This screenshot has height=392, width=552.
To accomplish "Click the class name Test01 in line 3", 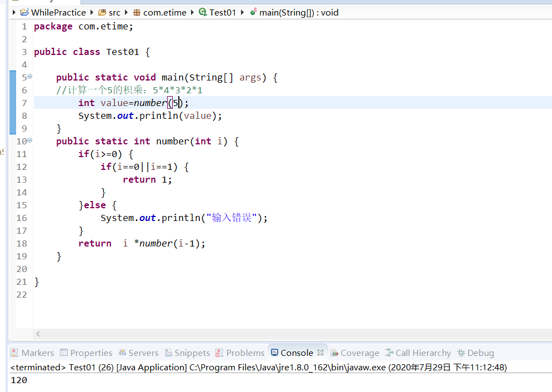I will [x=123, y=52].
